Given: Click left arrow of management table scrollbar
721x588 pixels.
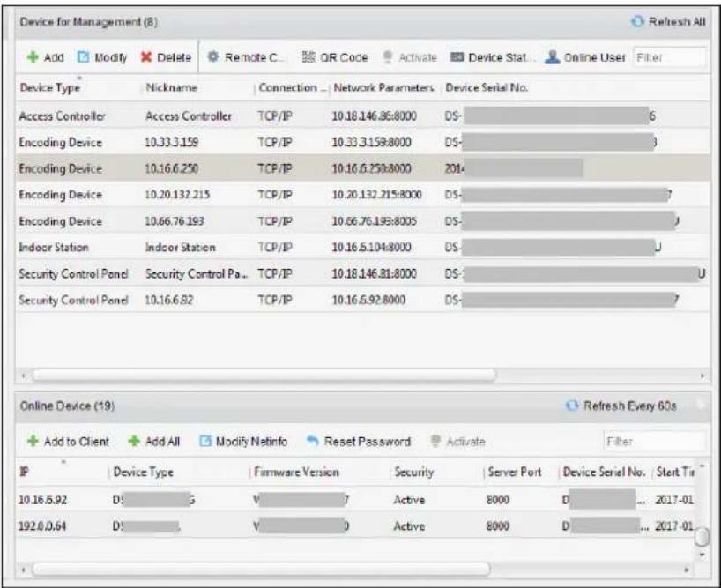Looking at the screenshot, I should click(x=24, y=376).
